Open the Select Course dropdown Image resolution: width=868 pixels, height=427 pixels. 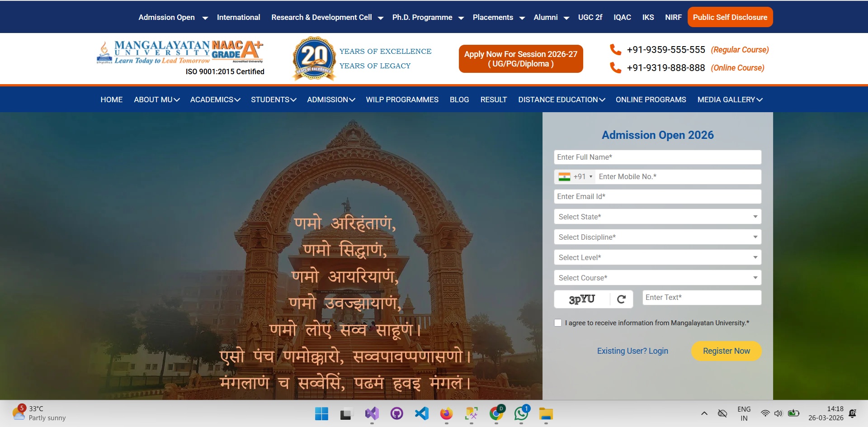point(658,278)
